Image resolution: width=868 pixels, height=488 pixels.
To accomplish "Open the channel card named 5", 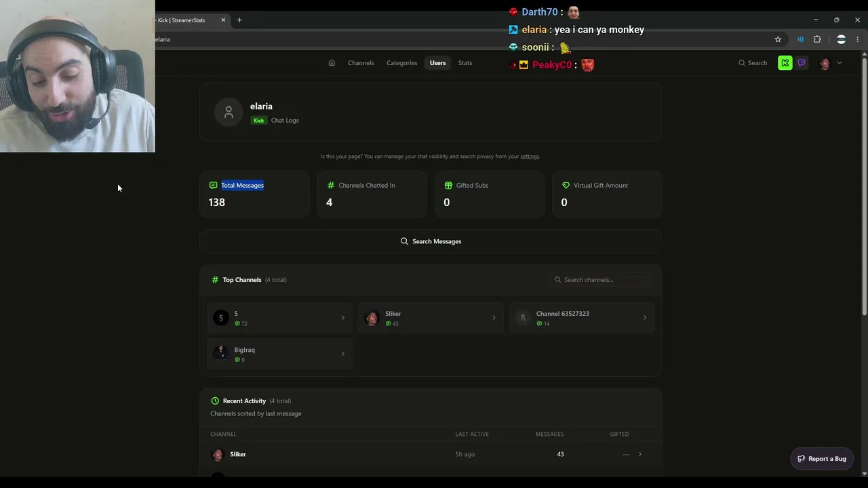I will click(280, 318).
